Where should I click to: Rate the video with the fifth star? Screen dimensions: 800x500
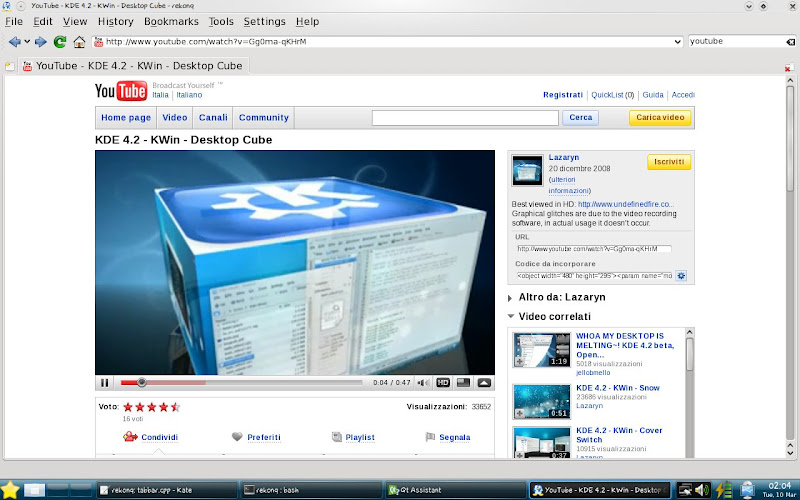176,407
